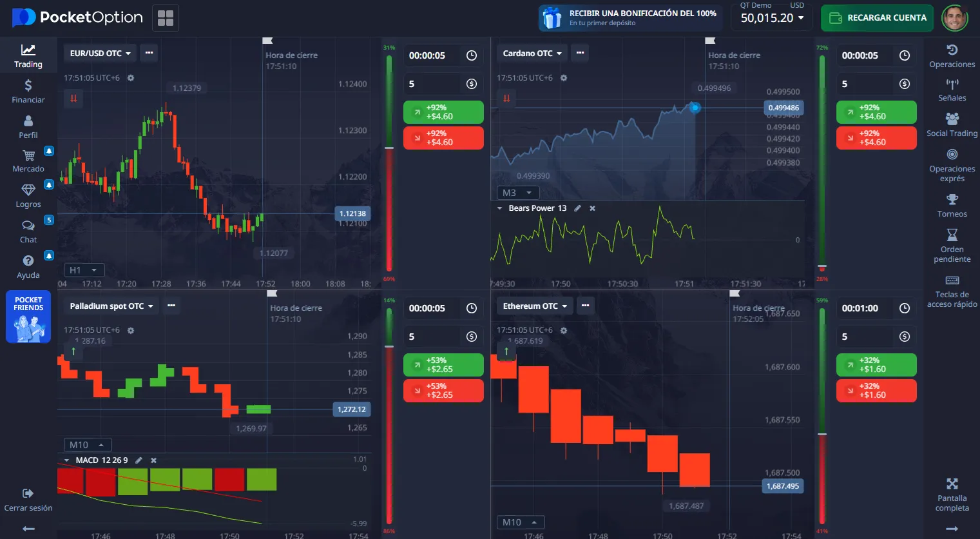The image size is (980, 539).
Task: Buy up on Cardano +92% green button
Action: [876, 112]
